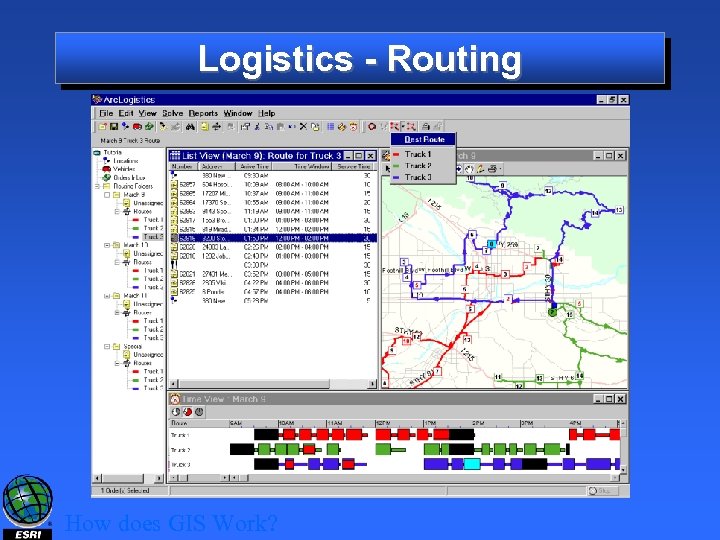Click the blue grid list view toolbar icon
The image size is (720, 540).
(x=330, y=126)
